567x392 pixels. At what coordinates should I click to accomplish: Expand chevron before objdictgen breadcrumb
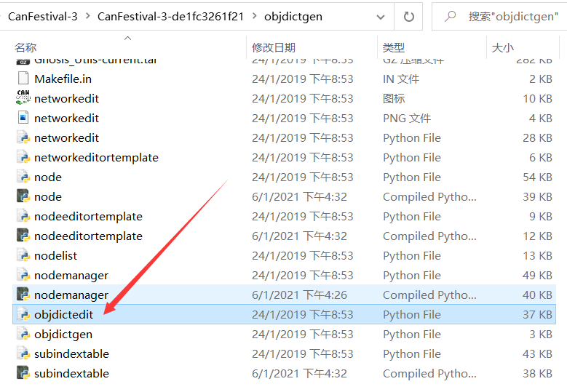coord(254,16)
